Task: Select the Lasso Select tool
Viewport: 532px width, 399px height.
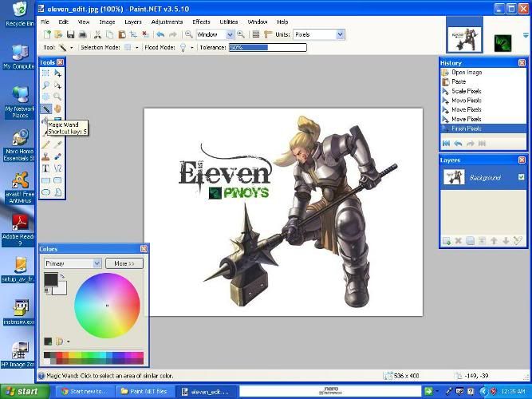Action: [45, 85]
